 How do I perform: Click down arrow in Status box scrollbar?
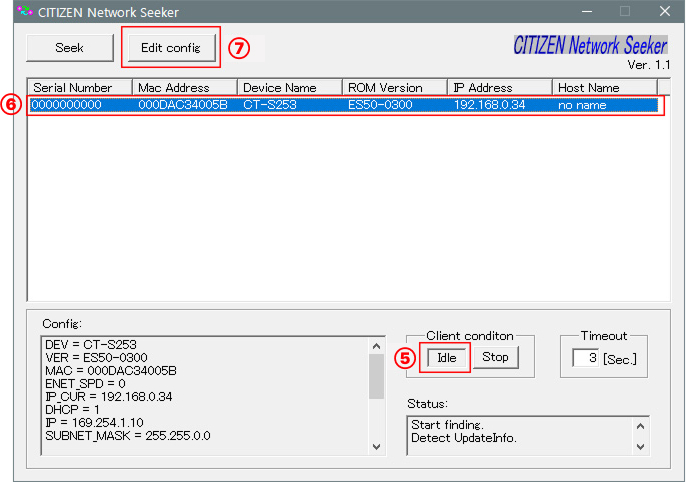[x=640, y=447]
